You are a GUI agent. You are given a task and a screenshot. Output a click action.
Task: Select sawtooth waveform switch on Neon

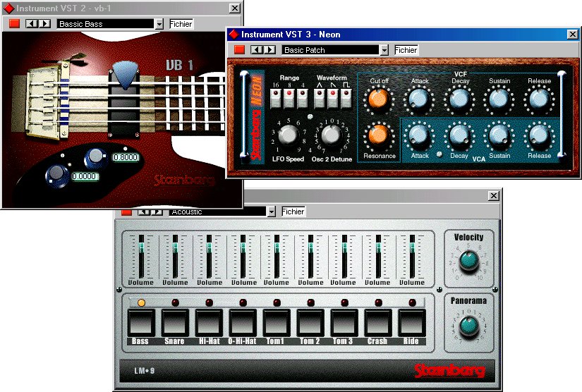(332, 98)
